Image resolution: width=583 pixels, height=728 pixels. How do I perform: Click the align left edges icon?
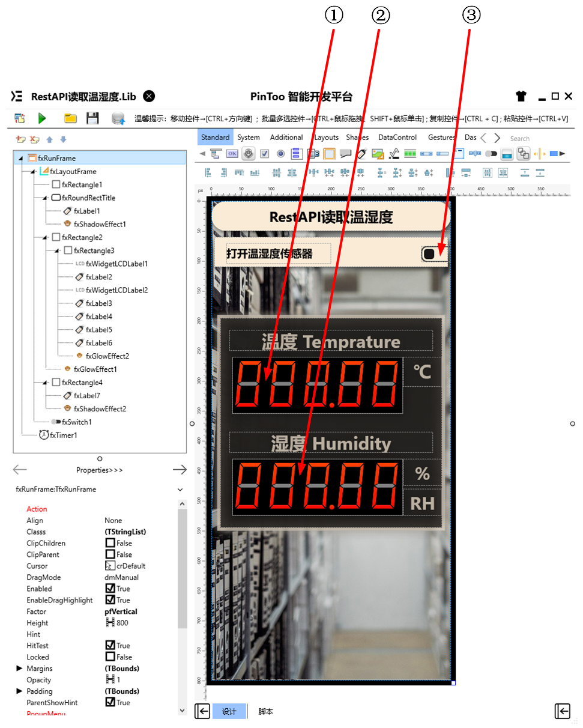(209, 172)
